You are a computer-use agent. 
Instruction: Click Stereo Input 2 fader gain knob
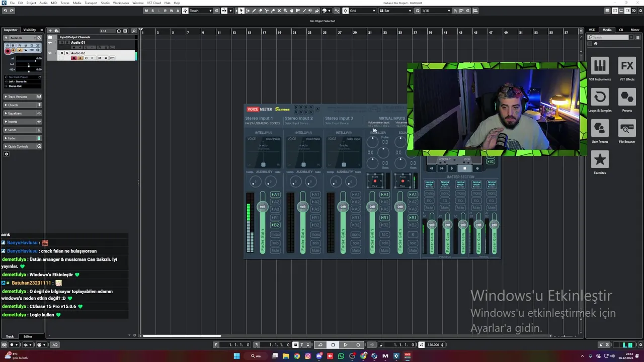coord(302,207)
